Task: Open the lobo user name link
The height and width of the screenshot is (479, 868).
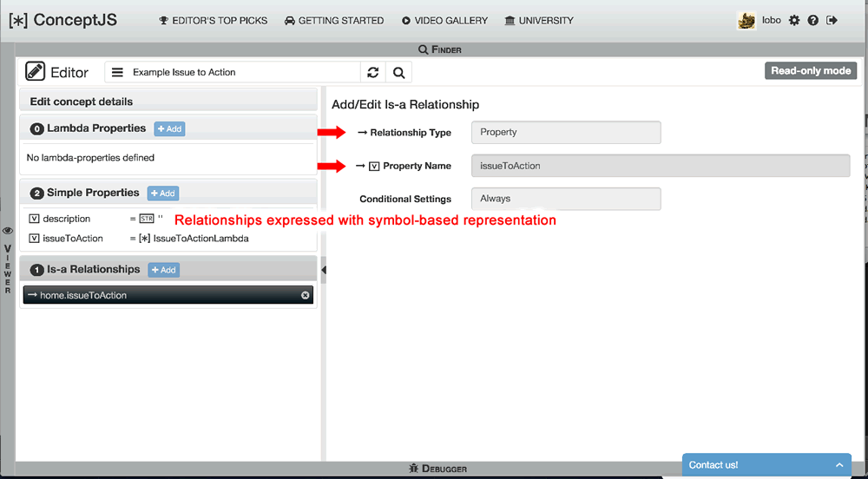Action: tap(771, 21)
